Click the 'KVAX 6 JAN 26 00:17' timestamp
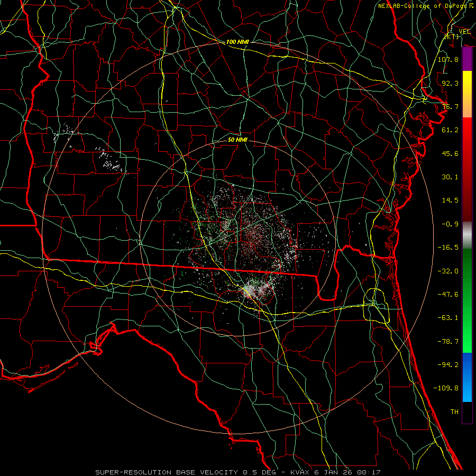476x476 pixels. point(335,472)
